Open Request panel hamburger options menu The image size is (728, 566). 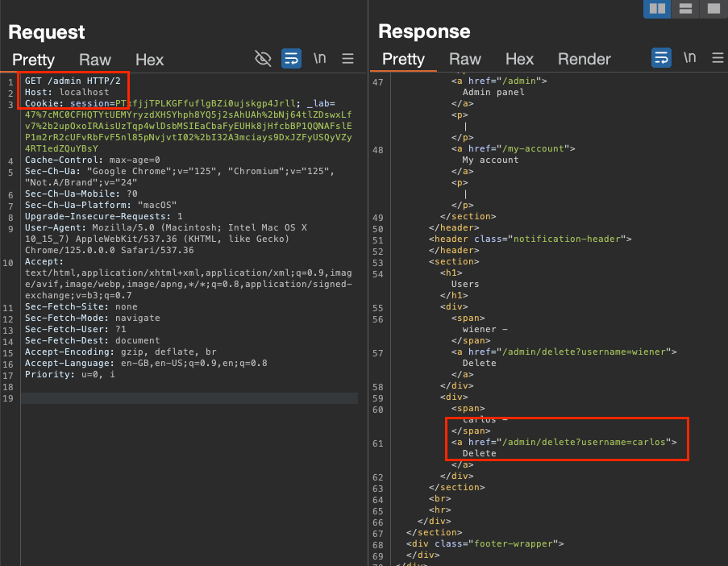tap(347, 58)
